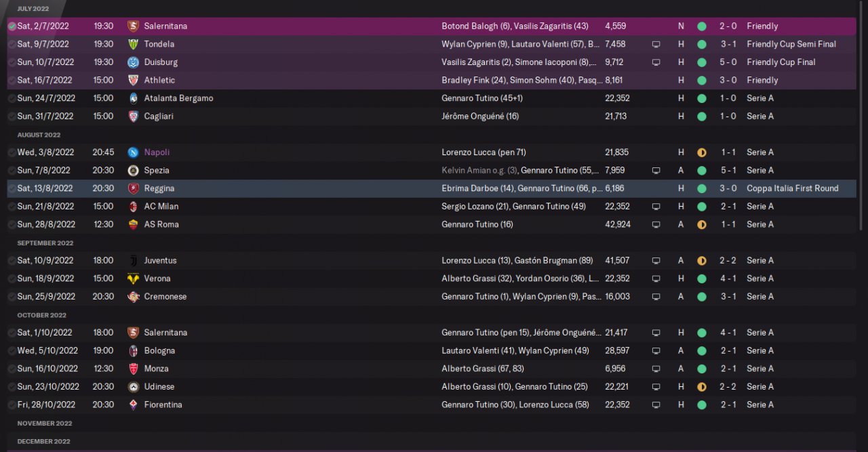Click the TV broadcast icon in the AC Milan row
The height and width of the screenshot is (452, 868).
coord(656,206)
